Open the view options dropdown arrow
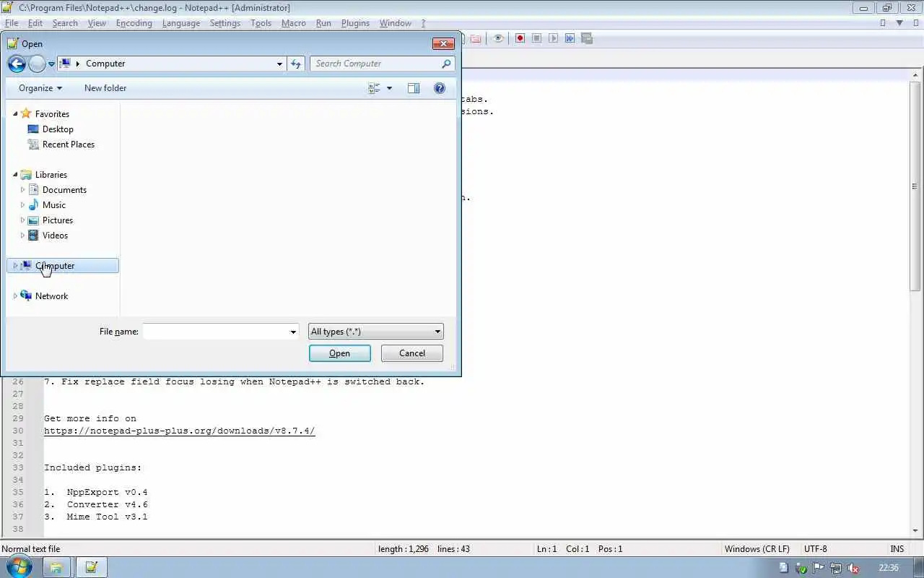The image size is (924, 578). [389, 88]
